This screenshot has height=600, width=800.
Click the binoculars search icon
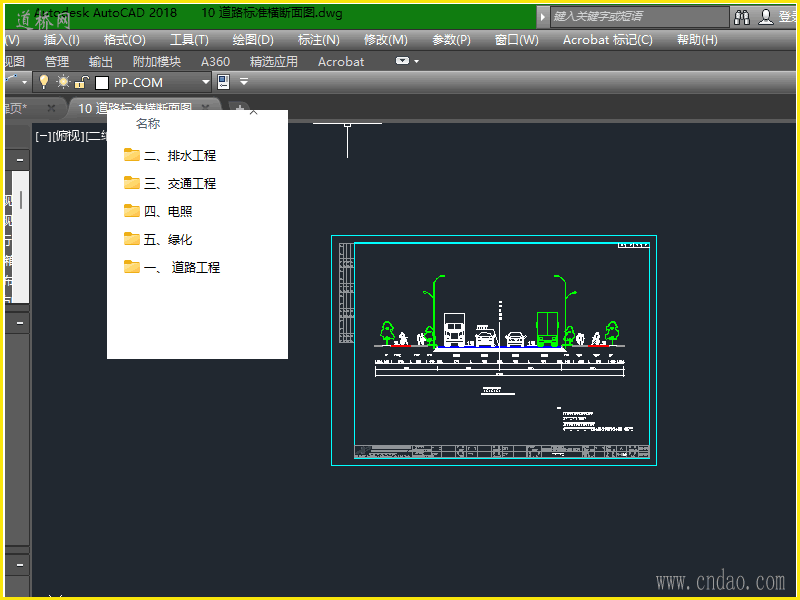742,17
